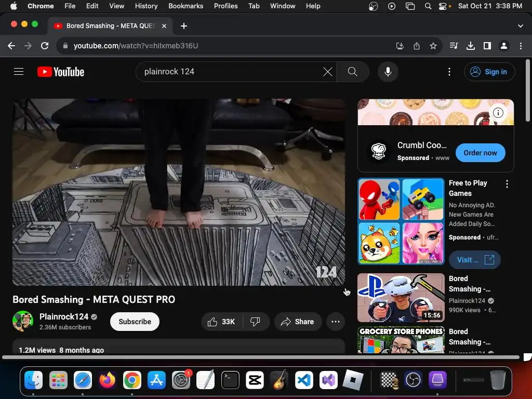Open the Crumbl Cookies advertiser logo
The width and height of the screenshot is (532, 399).
pyautogui.click(x=379, y=151)
